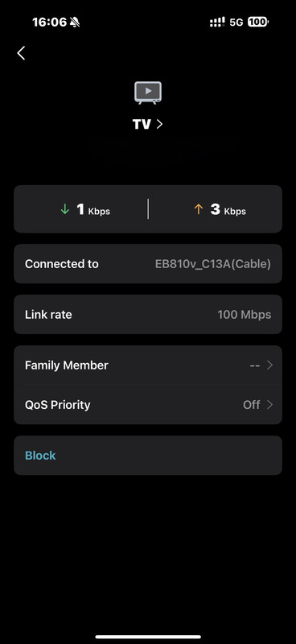The height and width of the screenshot is (644, 296).
Task: Open the Connected to row
Action: click(148, 264)
